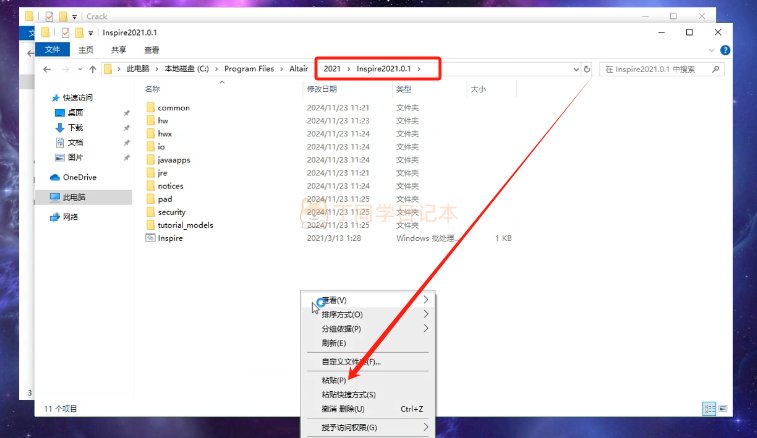Select the Inspire batch file icon

(151, 238)
